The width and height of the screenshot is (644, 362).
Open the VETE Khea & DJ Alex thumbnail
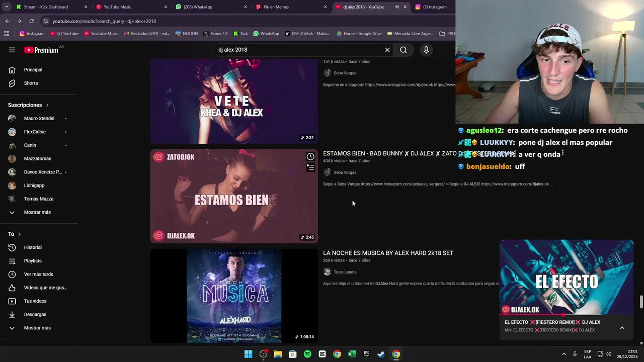[234, 101]
